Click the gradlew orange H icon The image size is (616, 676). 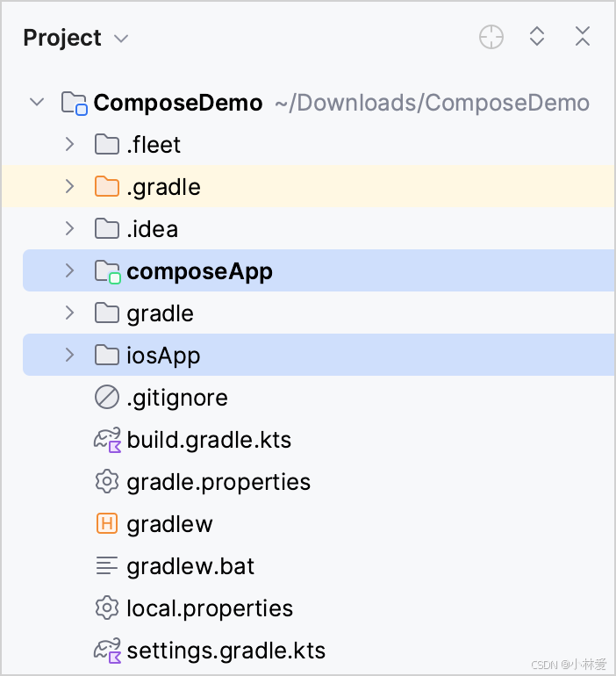click(x=107, y=523)
